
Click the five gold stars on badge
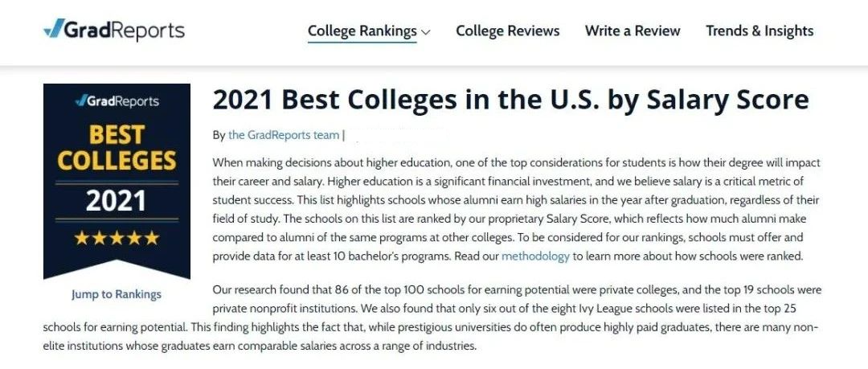tap(117, 238)
